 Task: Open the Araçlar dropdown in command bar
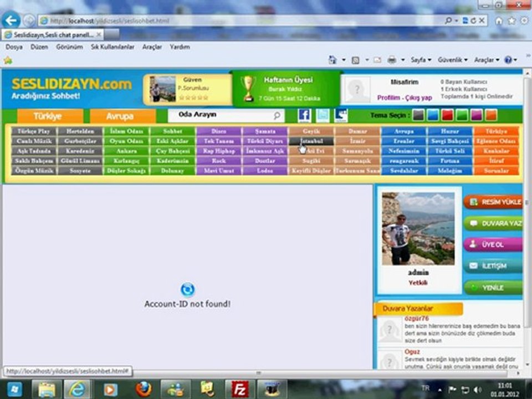click(487, 60)
